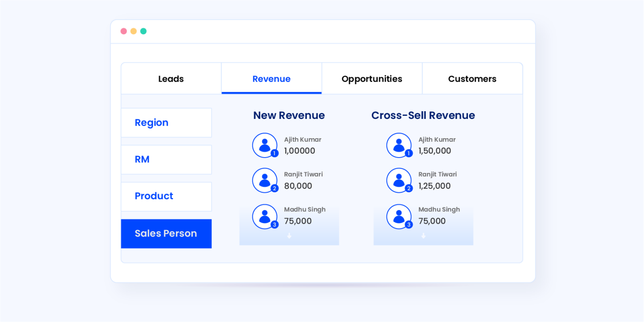Screen dimensions: 644x322
Task: Click Madhu Singh's avatar under Cross-Sell Revenue
Action: click(x=399, y=216)
